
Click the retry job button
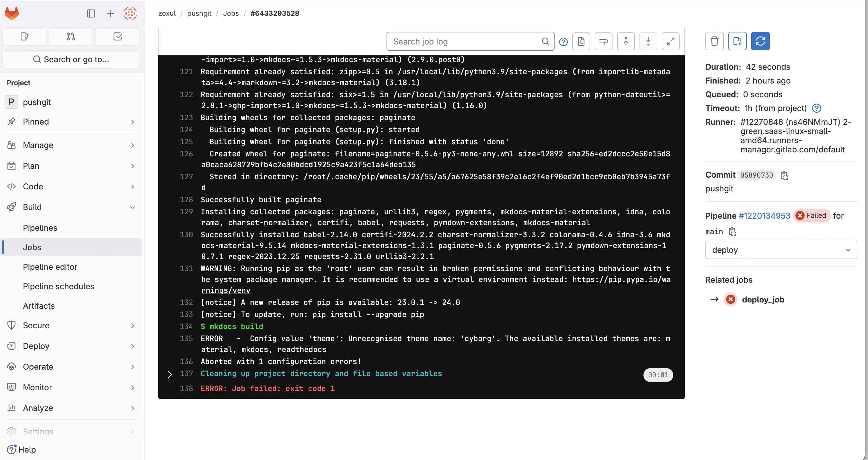760,41
